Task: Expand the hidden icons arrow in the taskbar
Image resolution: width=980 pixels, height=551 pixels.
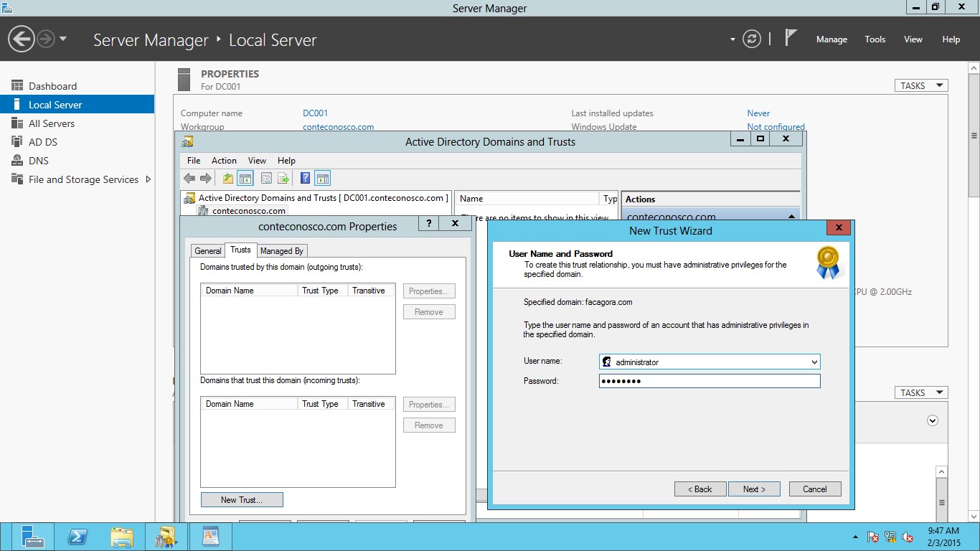Action: point(854,536)
